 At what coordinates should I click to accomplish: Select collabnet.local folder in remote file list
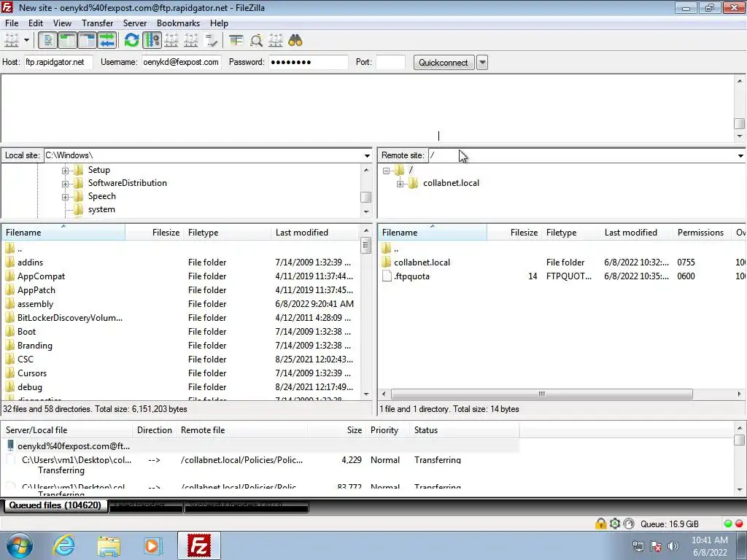562,262
